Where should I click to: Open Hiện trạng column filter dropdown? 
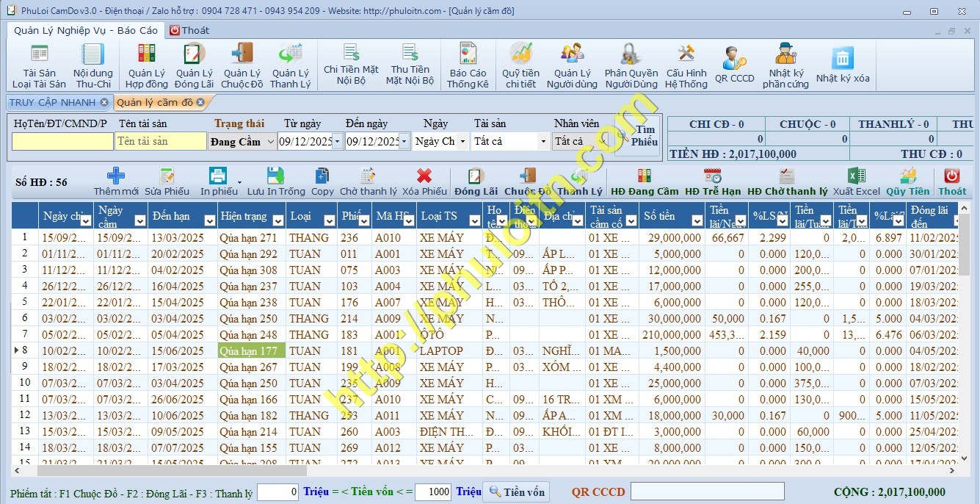coord(277,220)
